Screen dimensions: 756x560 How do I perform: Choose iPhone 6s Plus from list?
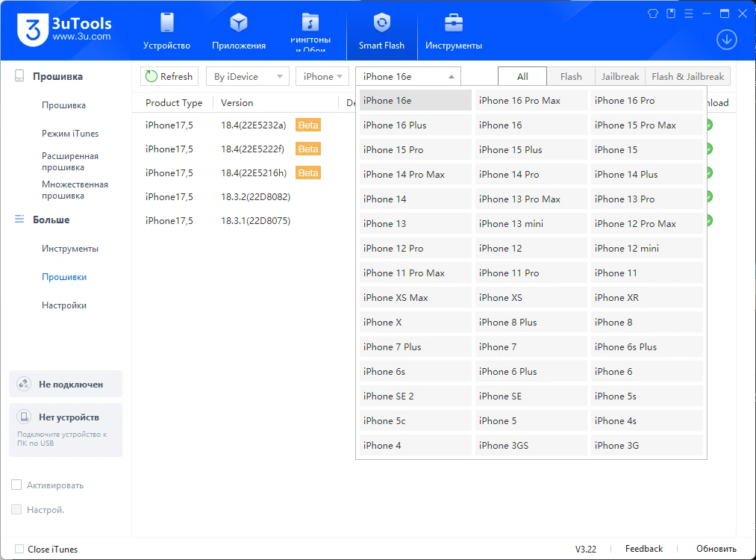(646, 346)
